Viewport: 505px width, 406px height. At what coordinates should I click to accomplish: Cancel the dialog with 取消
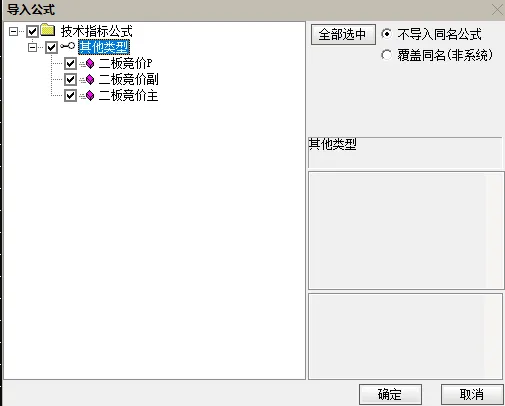point(472,395)
